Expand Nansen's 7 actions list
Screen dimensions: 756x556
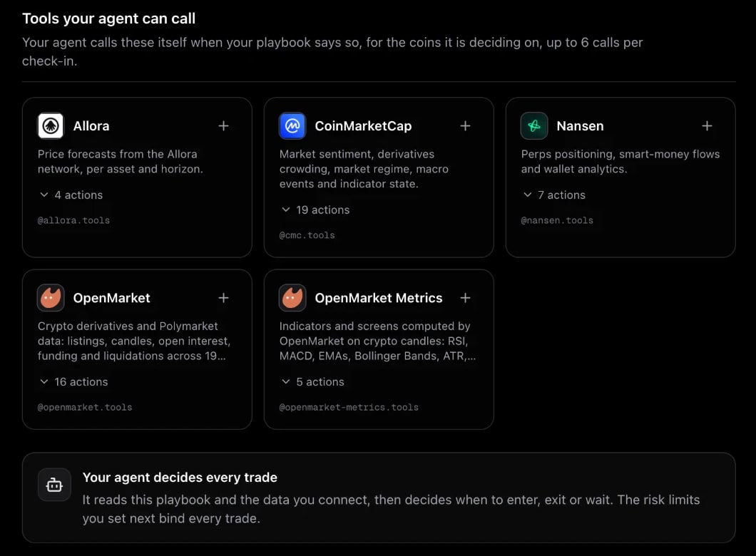(x=554, y=195)
